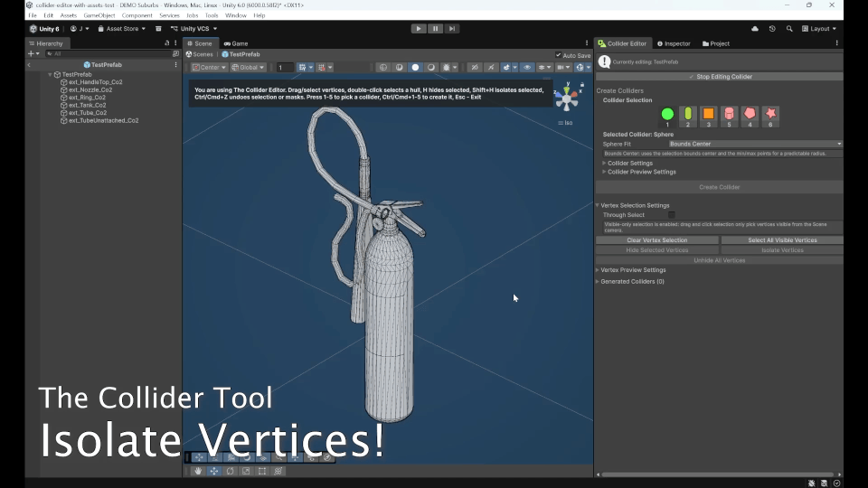868x488 pixels.
Task: Open the Layout dropdown
Action: 819,29
